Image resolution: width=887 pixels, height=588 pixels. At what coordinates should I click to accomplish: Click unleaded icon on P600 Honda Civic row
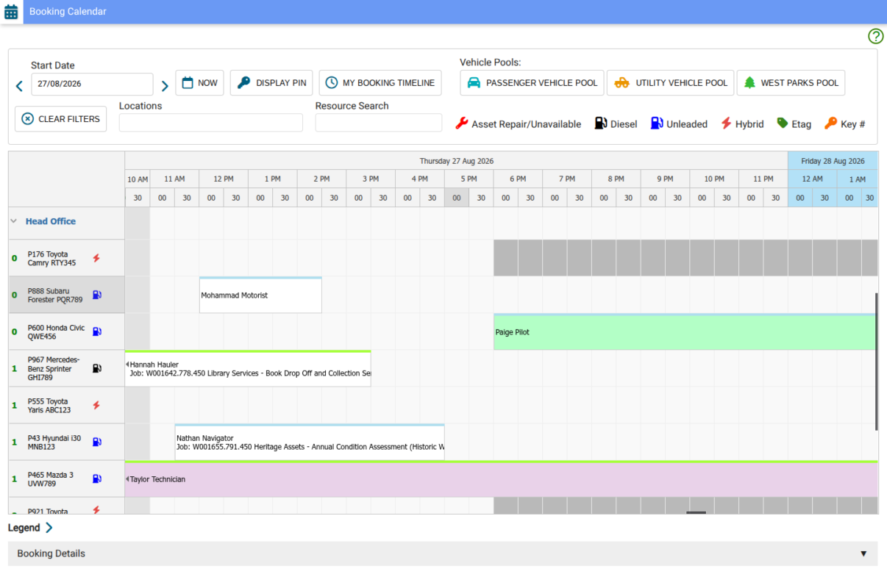[96, 331]
